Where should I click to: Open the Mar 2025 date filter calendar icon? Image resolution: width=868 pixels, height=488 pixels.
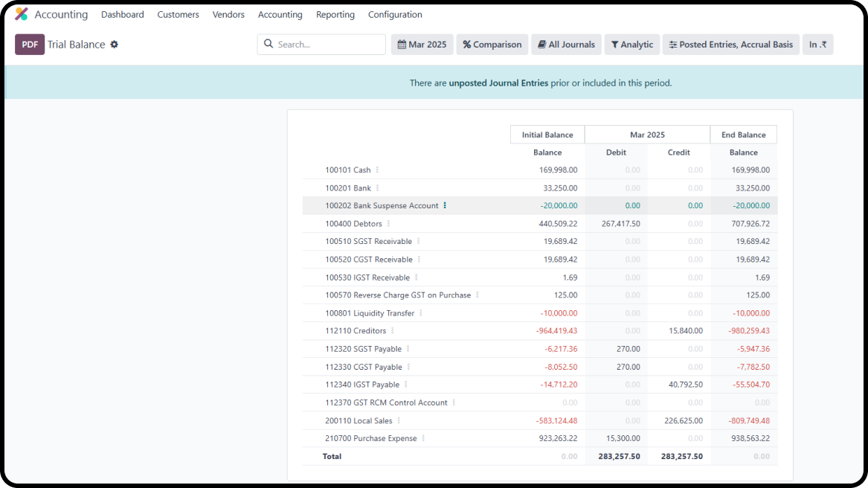(402, 44)
